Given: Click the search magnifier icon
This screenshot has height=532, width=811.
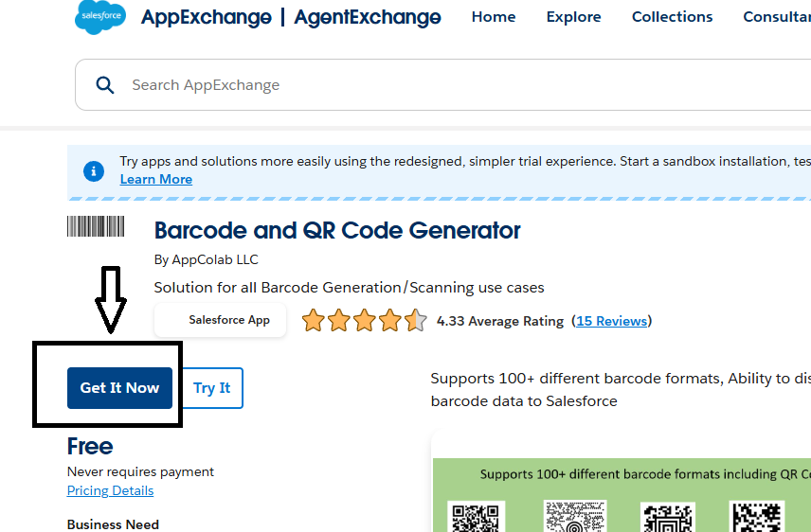Looking at the screenshot, I should (105, 85).
